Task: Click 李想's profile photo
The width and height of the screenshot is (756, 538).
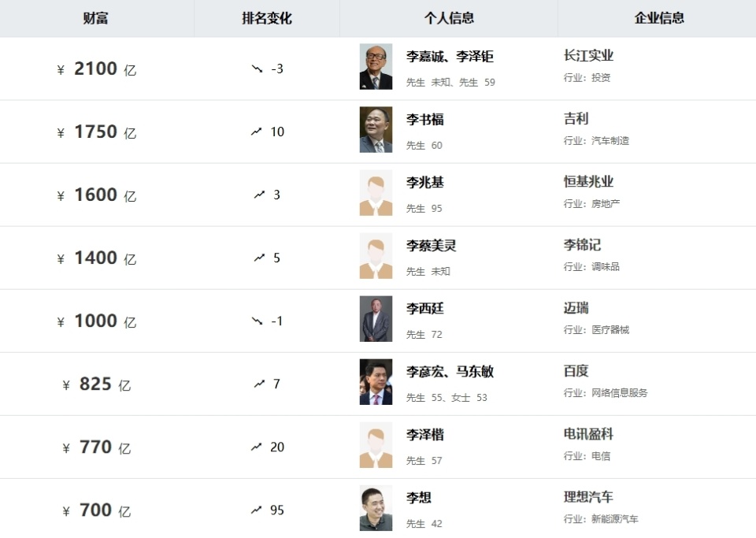Action: 376,508
